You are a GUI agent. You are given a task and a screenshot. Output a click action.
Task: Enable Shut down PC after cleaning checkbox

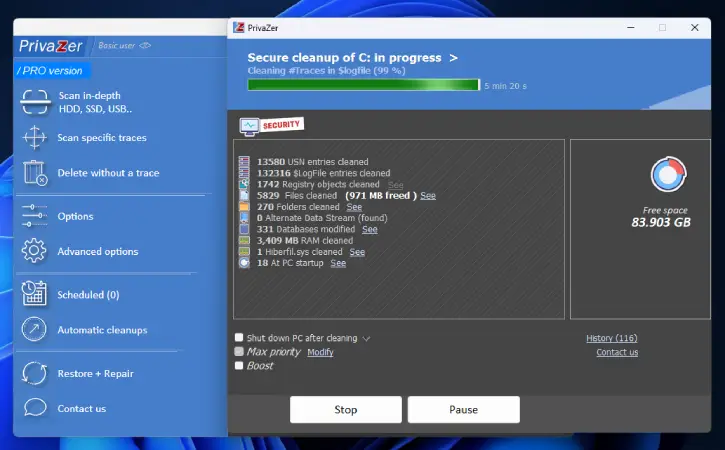click(x=239, y=337)
